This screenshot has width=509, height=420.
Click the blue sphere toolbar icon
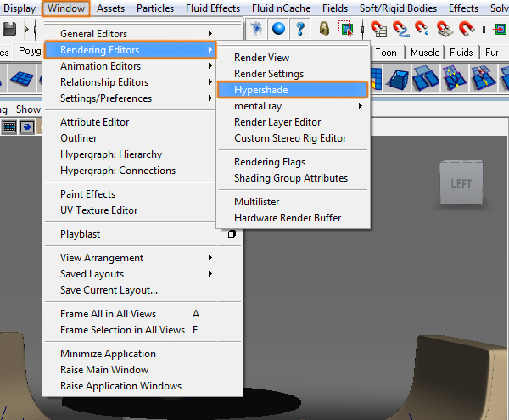278,29
